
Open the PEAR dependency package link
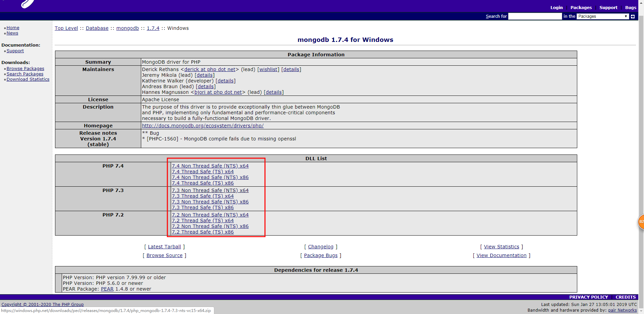107,289
